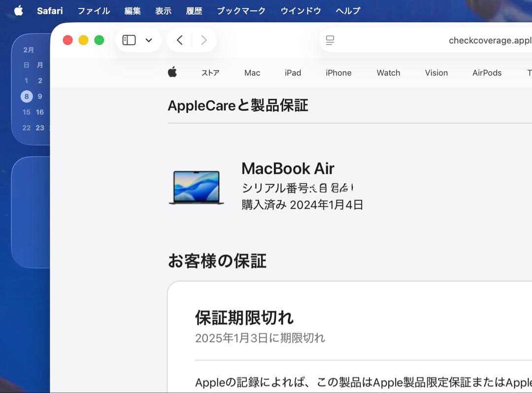
Task: Navigate to the iPhone page
Action: [338, 72]
